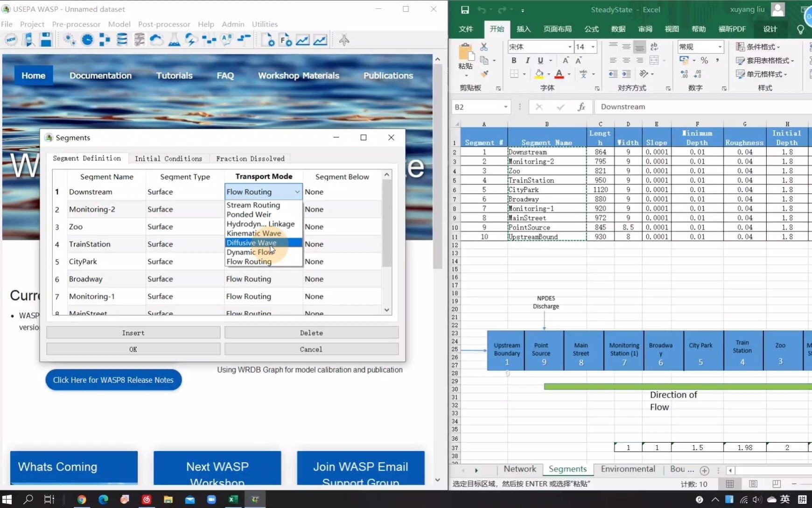Click the lightning cloud icon in WASP toolbar

(x=191, y=40)
